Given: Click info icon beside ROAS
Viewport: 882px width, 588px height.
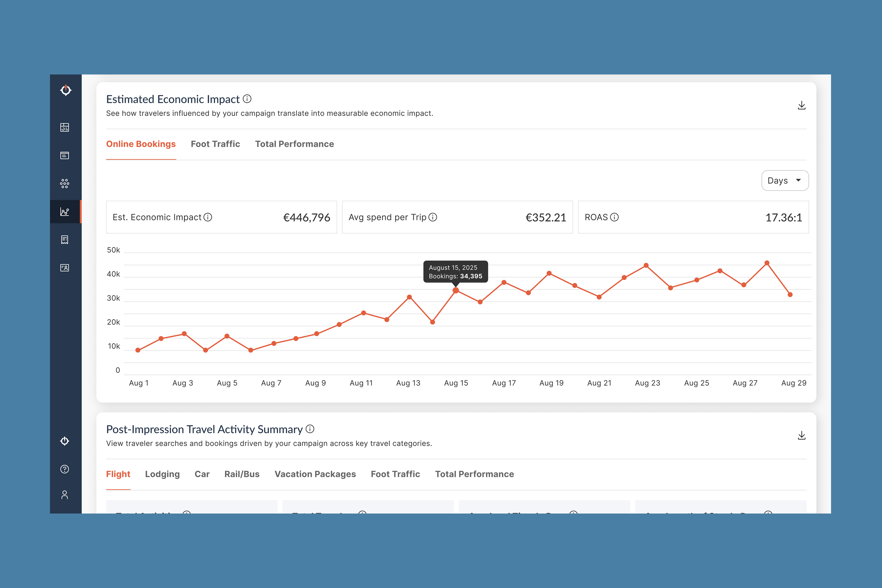Looking at the screenshot, I should 614,217.
